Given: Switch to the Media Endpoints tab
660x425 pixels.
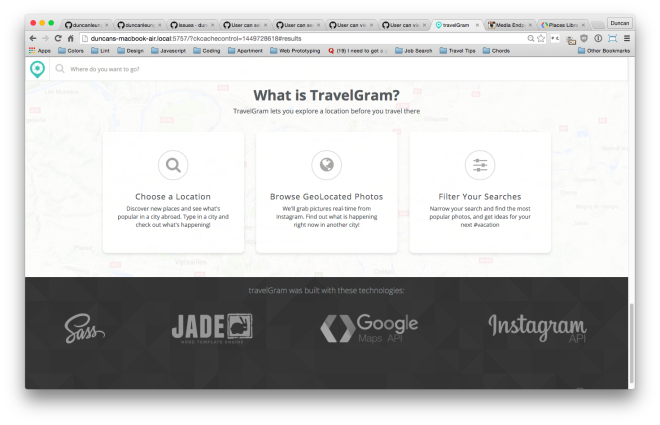Looking at the screenshot, I should [508, 25].
